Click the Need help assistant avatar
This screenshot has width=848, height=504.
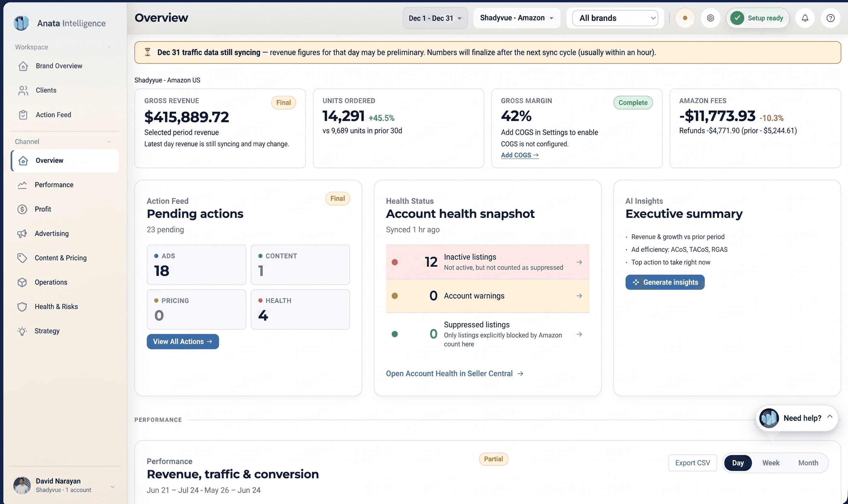point(769,418)
